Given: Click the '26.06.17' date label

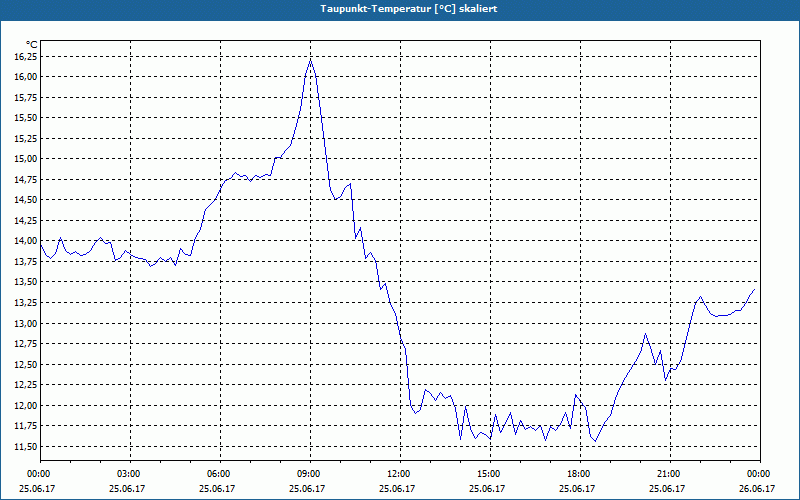Looking at the screenshot, I should pyautogui.click(x=757, y=489).
